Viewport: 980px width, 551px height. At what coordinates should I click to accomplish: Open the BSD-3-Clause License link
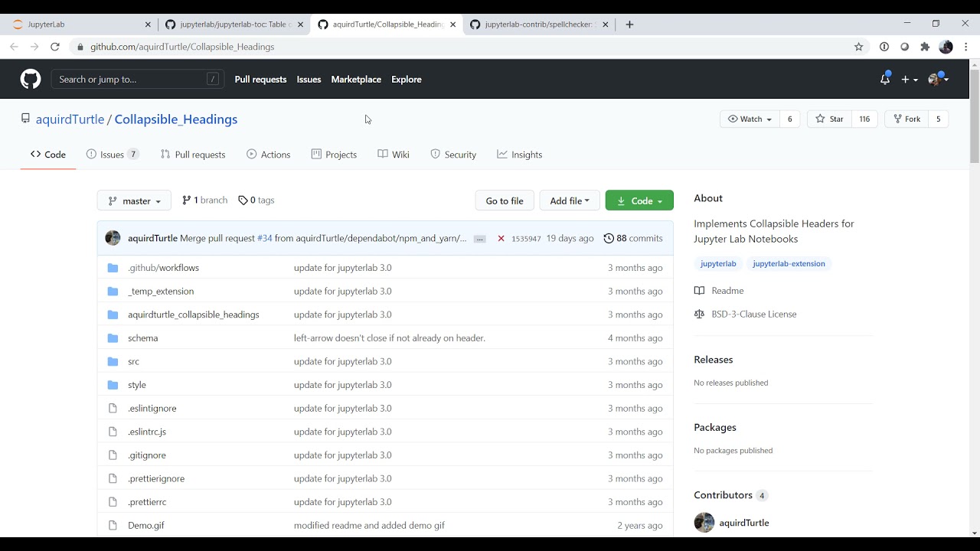[753, 315]
